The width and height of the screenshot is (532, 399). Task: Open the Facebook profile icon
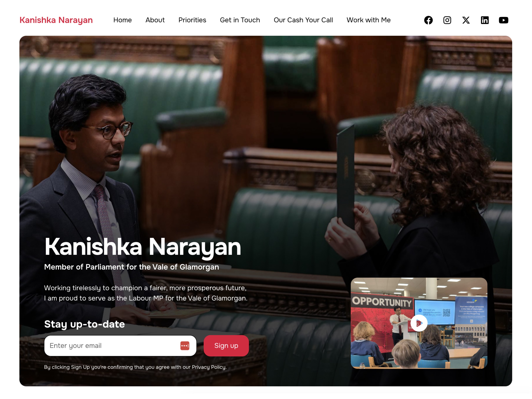pos(428,20)
